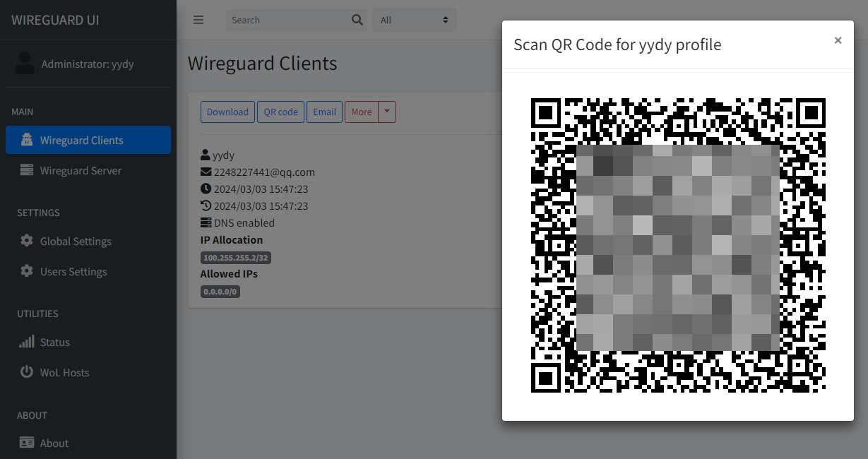Viewport: 868px width, 459px height.
Task: Download the yydy client config
Action: click(x=227, y=112)
